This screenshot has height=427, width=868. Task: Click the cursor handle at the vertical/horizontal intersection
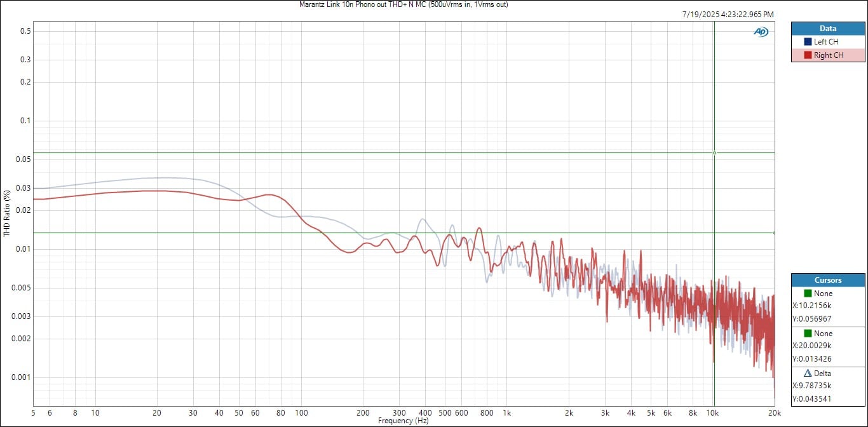click(x=714, y=152)
